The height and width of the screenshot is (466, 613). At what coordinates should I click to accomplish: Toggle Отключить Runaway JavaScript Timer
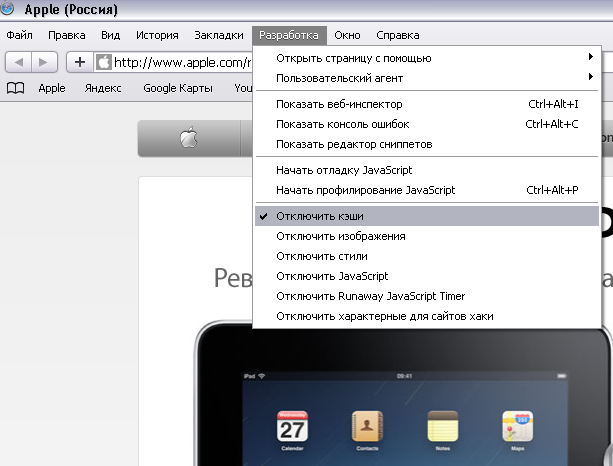[x=427, y=296]
